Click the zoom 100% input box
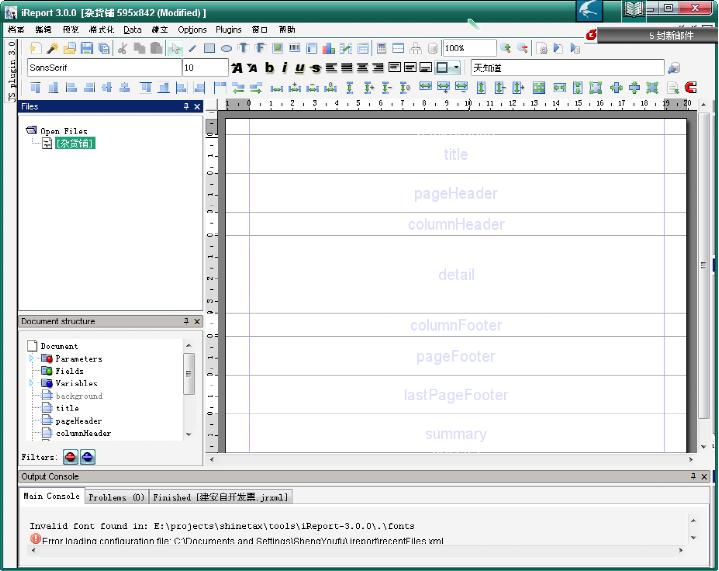Image resolution: width=719 pixels, height=571 pixels. click(x=468, y=48)
